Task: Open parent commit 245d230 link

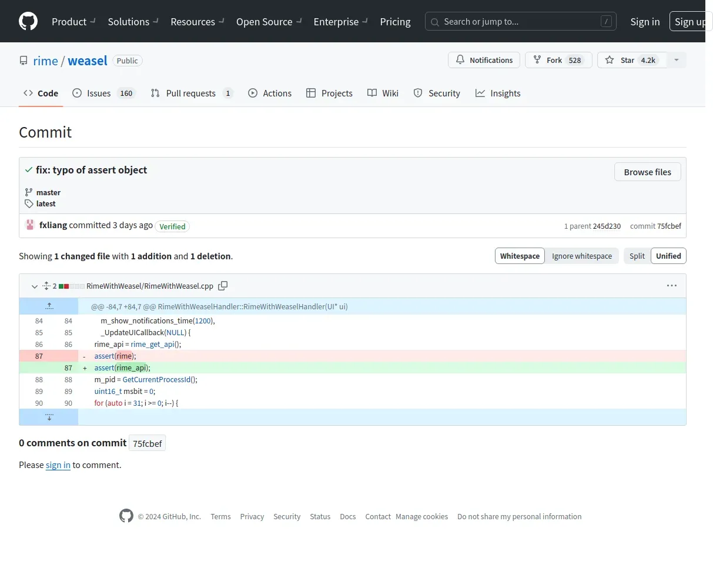Action: point(607,226)
